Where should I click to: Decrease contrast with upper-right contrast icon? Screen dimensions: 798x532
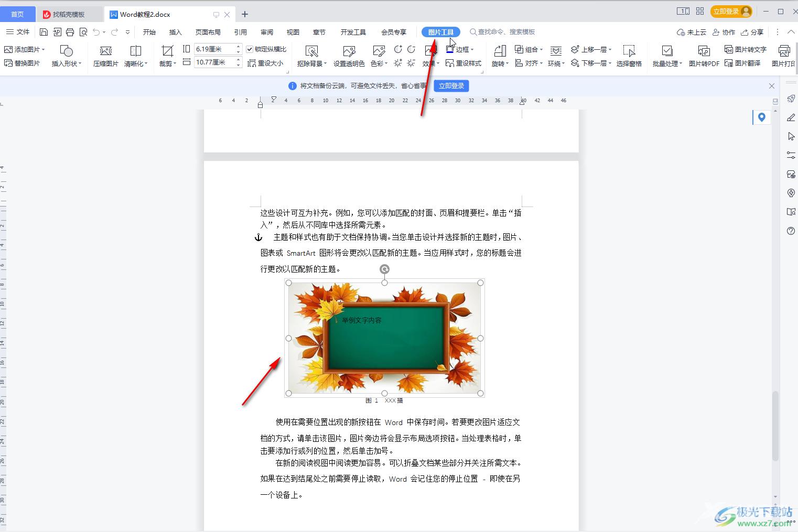tap(412, 49)
